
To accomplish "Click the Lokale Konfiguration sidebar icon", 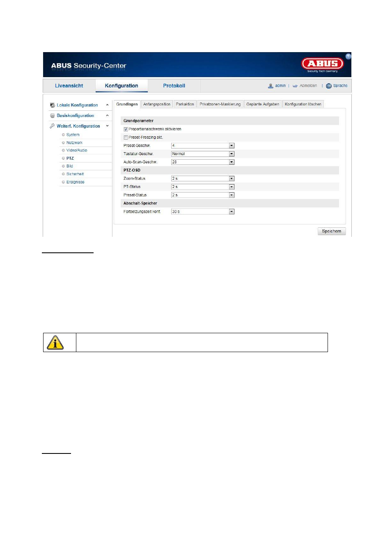I will tap(53, 105).
